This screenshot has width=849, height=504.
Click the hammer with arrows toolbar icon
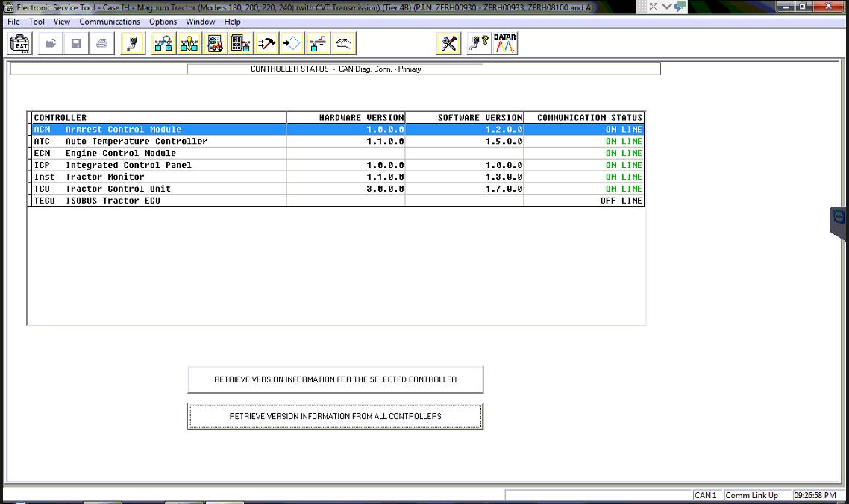point(266,44)
